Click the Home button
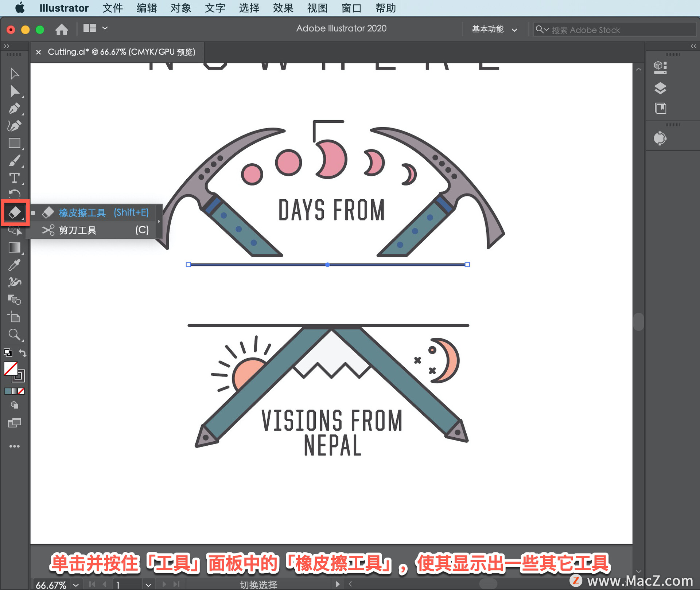This screenshot has width=700, height=590. pyautogui.click(x=62, y=29)
